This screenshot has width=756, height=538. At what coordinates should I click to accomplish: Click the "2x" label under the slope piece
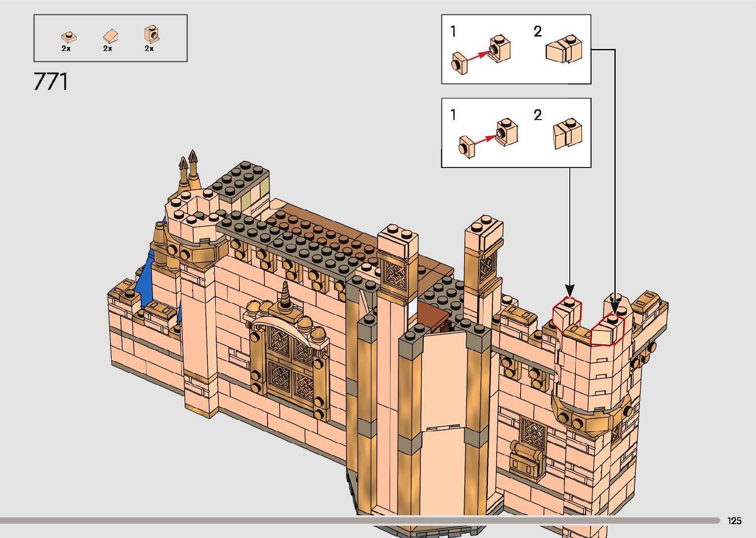pos(108,48)
